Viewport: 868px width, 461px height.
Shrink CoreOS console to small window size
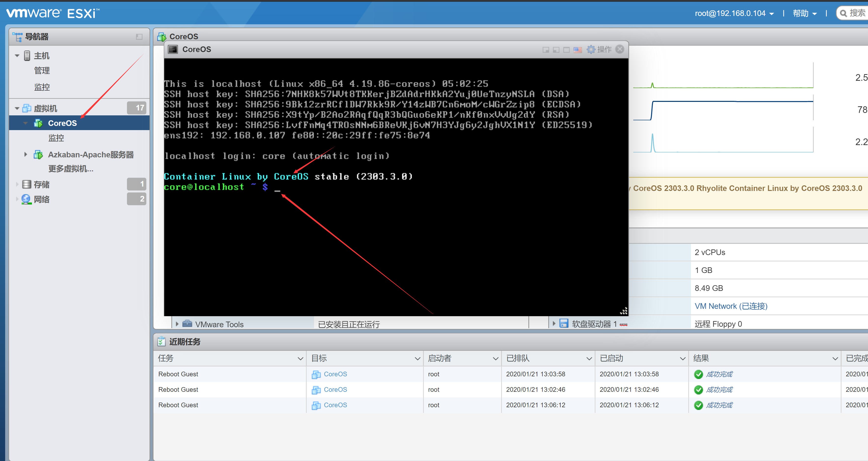click(x=546, y=50)
